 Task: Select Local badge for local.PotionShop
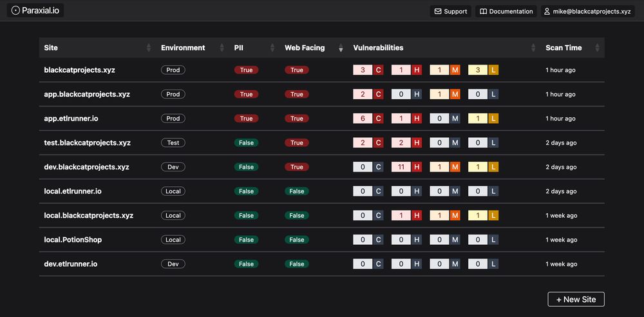(x=173, y=240)
